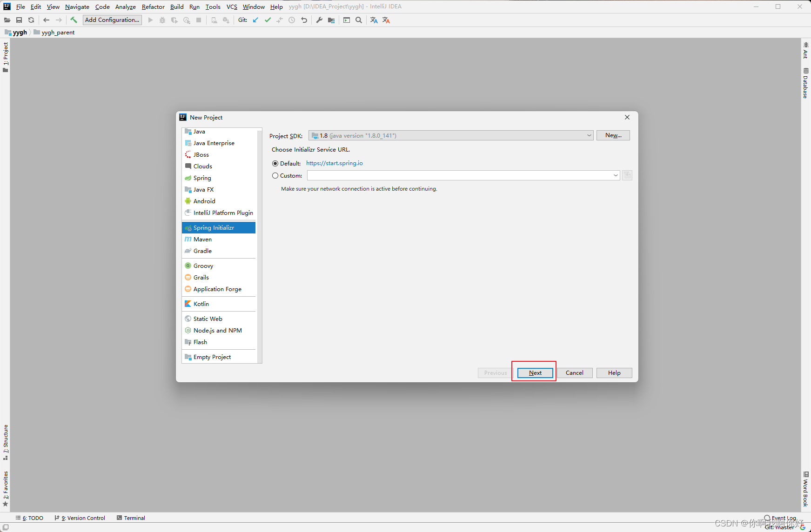Pick Android from the project types
811x532 pixels.
point(204,201)
